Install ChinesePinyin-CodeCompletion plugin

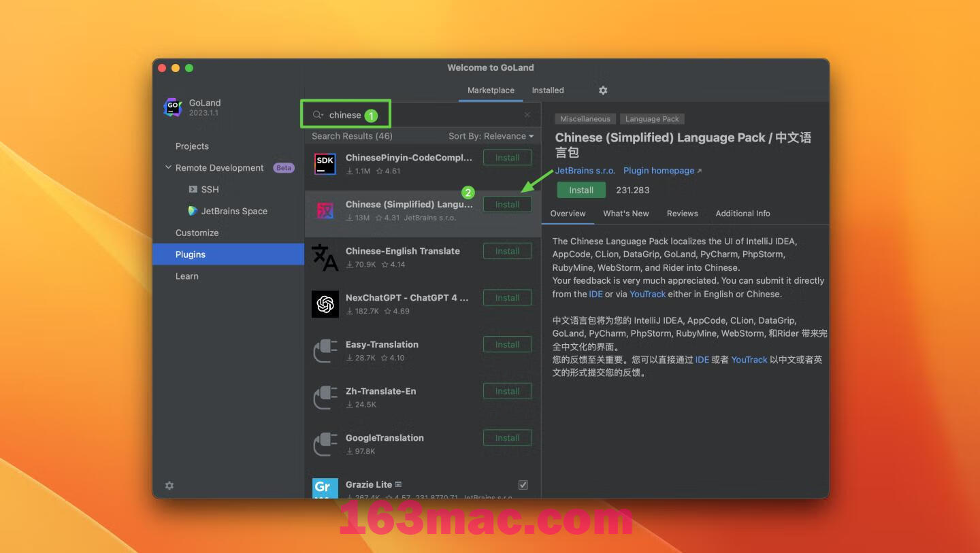click(x=507, y=158)
